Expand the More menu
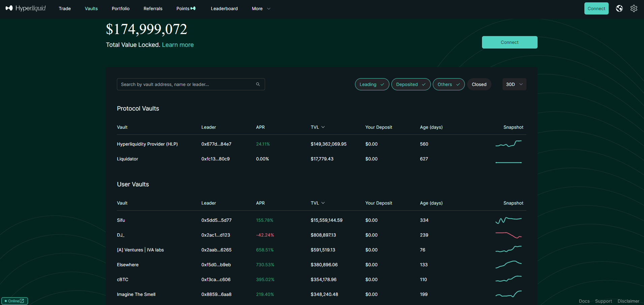The height and width of the screenshot is (305, 644). point(261,8)
